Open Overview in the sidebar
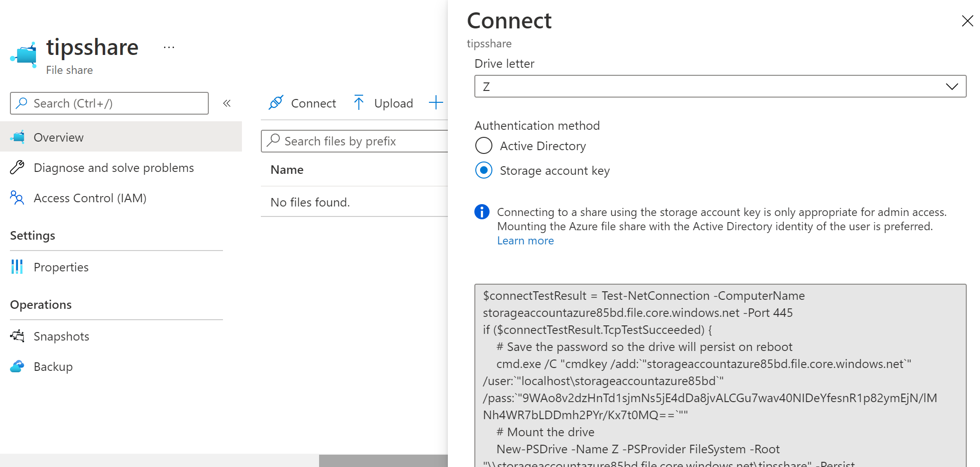Screen dimensions: 980x467 coord(121,137)
